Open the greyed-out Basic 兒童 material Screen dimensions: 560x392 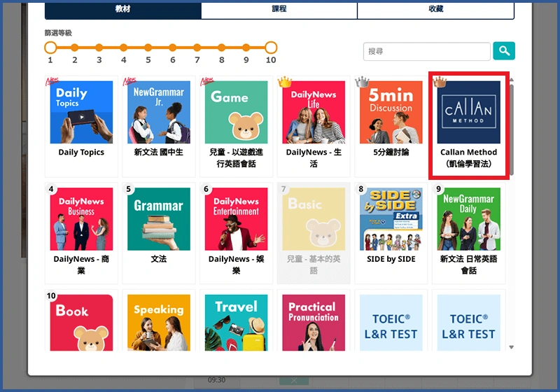314,233
